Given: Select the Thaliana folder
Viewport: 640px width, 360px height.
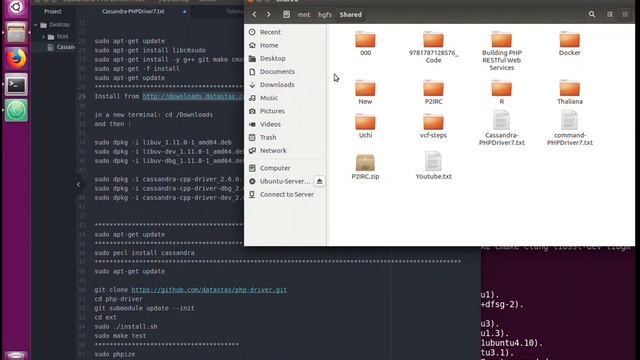Looking at the screenshot, I should (570, 92).
